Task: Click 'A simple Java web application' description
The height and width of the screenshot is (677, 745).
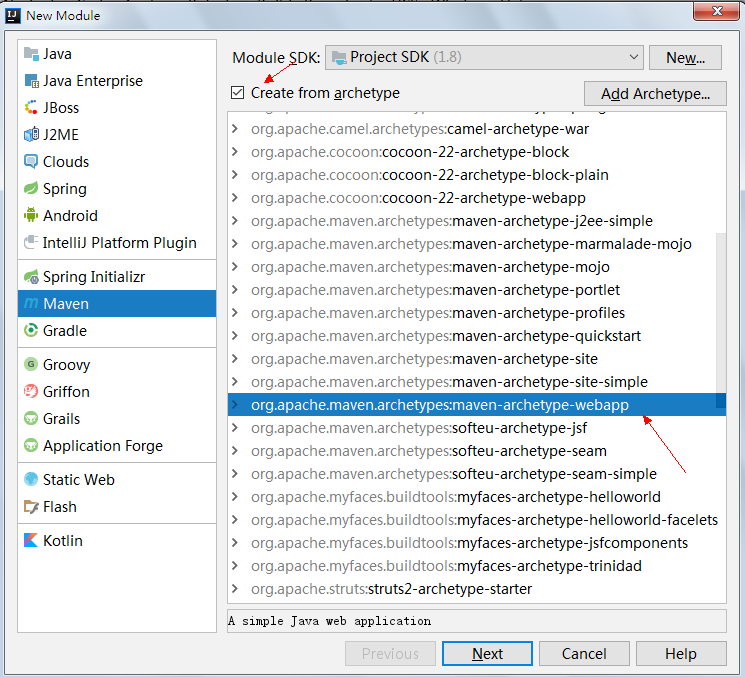Action: coord(329,621)
